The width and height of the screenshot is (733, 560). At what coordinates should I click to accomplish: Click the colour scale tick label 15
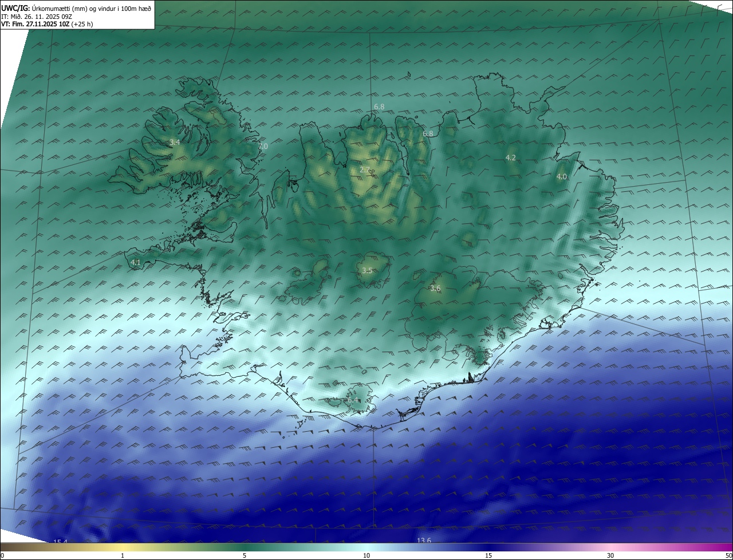tap(488, 555)
